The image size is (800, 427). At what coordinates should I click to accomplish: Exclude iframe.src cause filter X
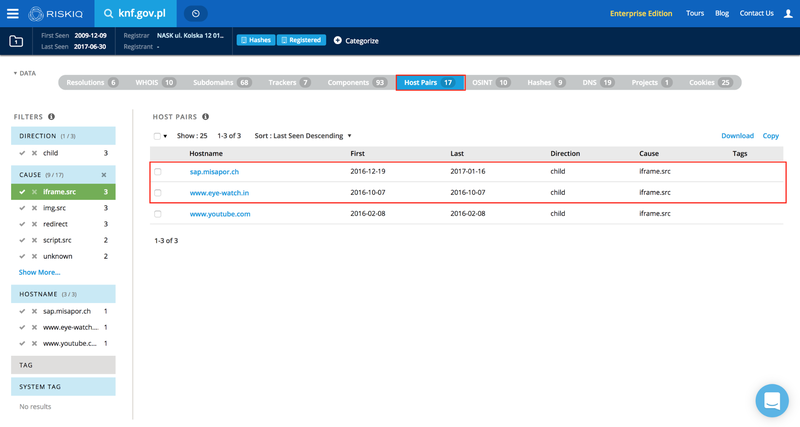(x=34, y=192)
